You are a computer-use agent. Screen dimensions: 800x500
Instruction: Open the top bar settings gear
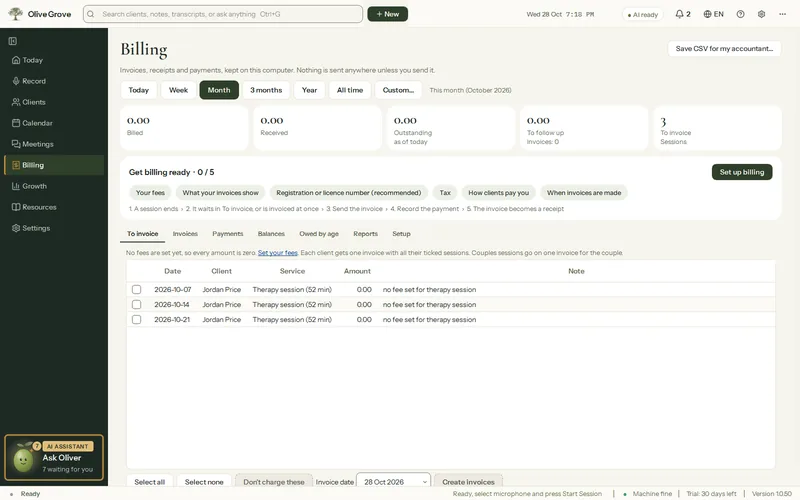pyautogui.click(x=761, y=14)
